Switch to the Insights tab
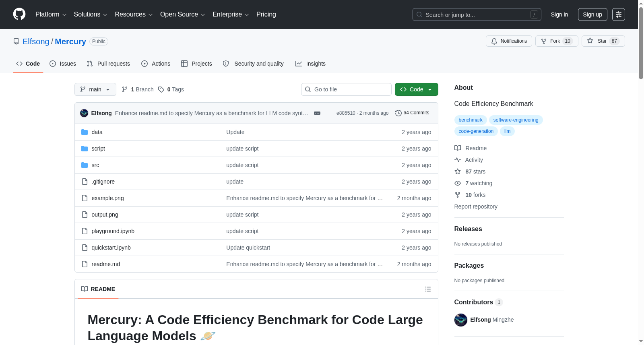This screenshot has width=644, height=345. (x=310, y=64)
